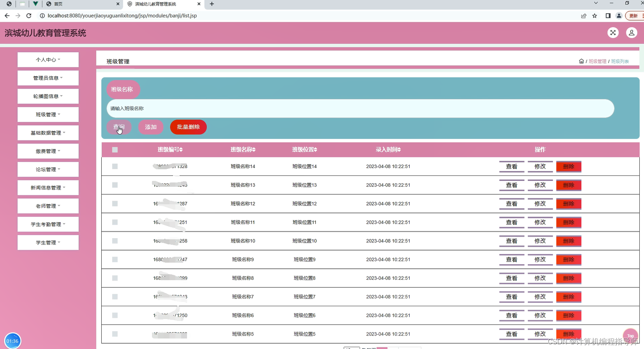Check the row checkbox for 班级名称11
This screenshot has width=644, height=349.
(x=115, y=222)
